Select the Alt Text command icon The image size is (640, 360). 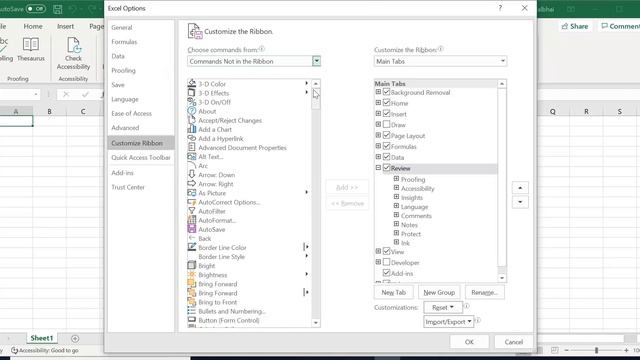(191, 156)
